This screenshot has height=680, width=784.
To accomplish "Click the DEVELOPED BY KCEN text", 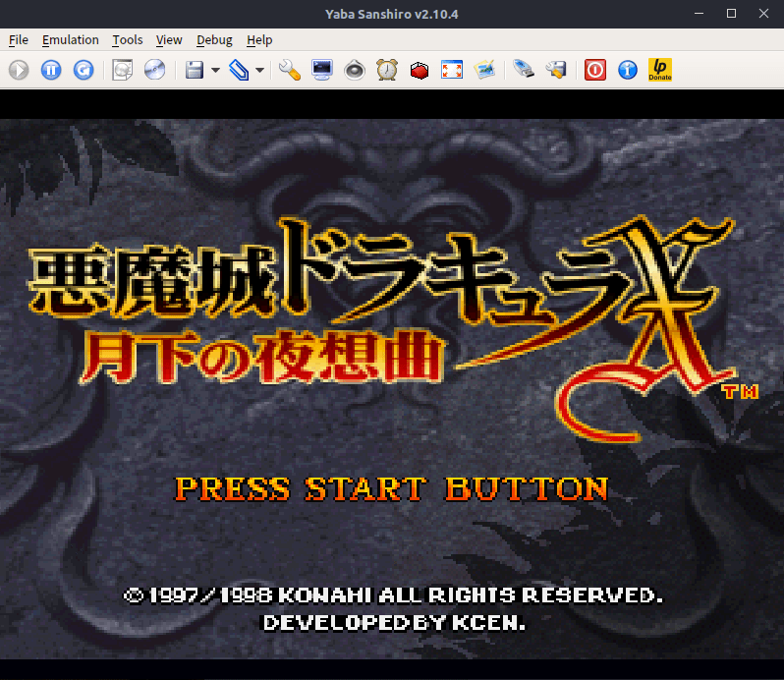I will (x=395, y=622).
